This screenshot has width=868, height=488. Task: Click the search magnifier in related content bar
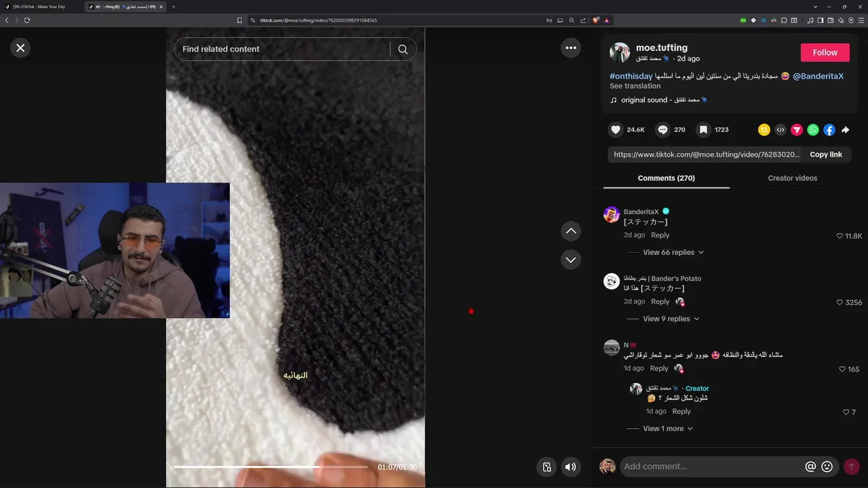pos(403,49)
